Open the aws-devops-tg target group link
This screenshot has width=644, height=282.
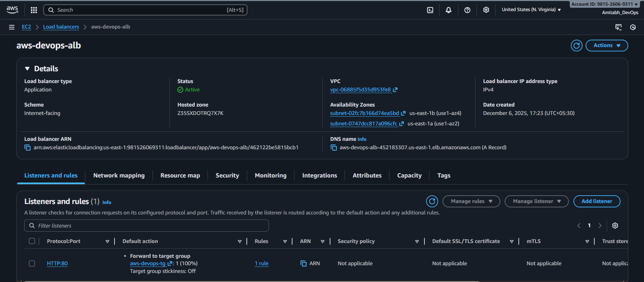click(148, 264)
